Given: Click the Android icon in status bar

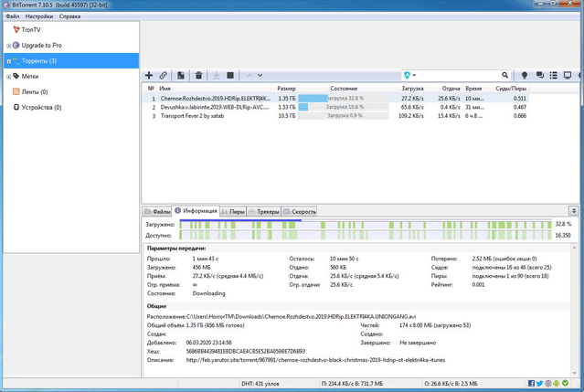Looking at the screenshot, I should (557, 383).
